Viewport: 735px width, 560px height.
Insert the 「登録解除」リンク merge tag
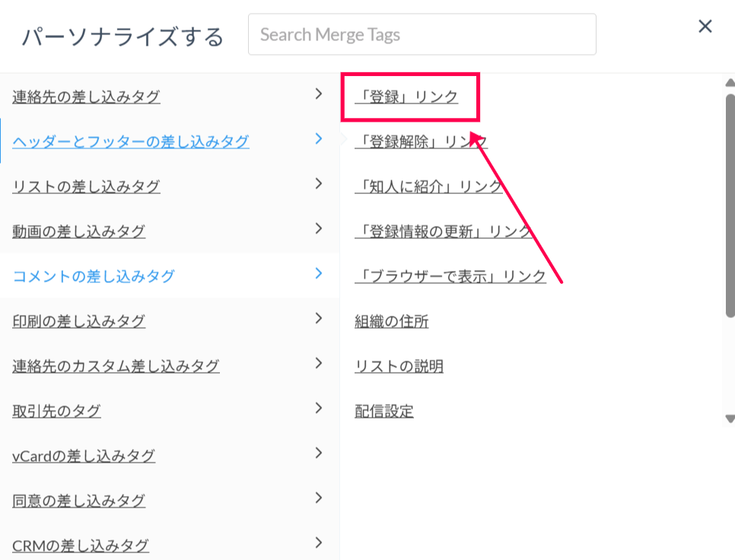[x=421, y=142]
